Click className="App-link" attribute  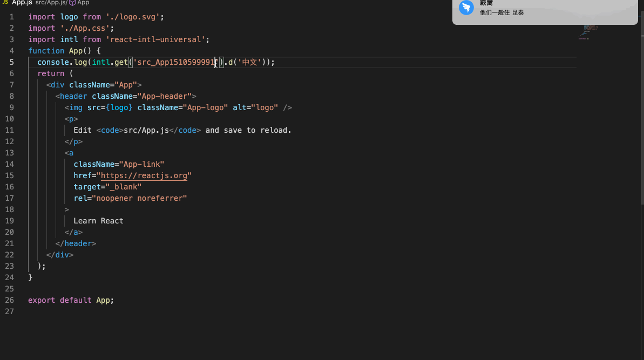tap(119, 164)
